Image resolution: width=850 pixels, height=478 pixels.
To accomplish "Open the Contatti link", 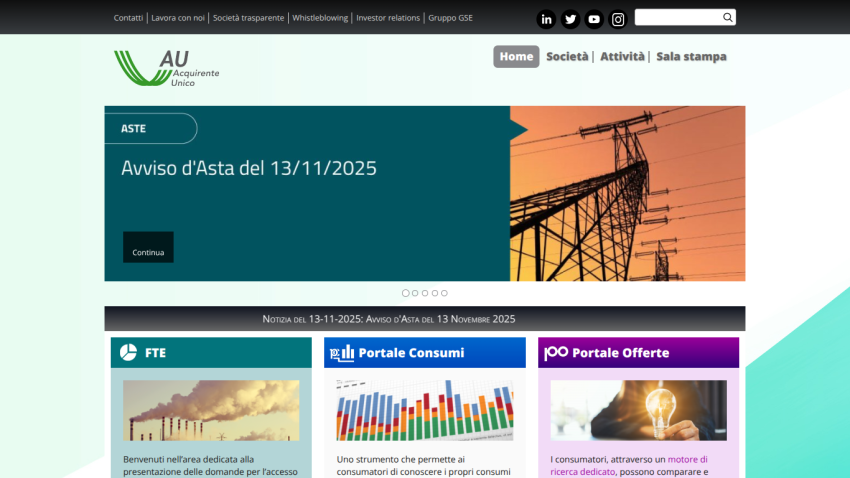I will point(128,18).
